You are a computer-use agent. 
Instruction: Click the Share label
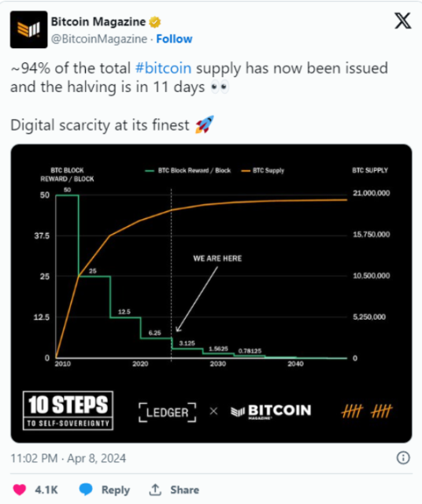click(185, 490)
